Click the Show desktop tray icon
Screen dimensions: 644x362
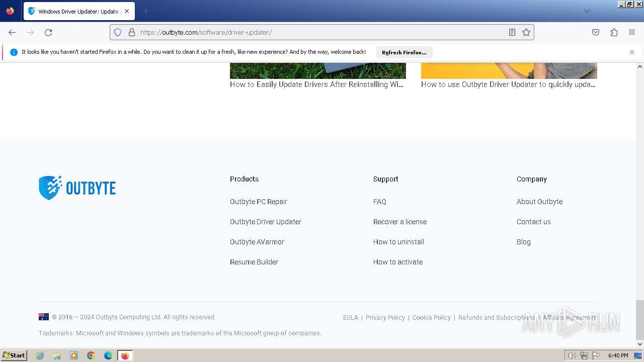pos(638,355)
